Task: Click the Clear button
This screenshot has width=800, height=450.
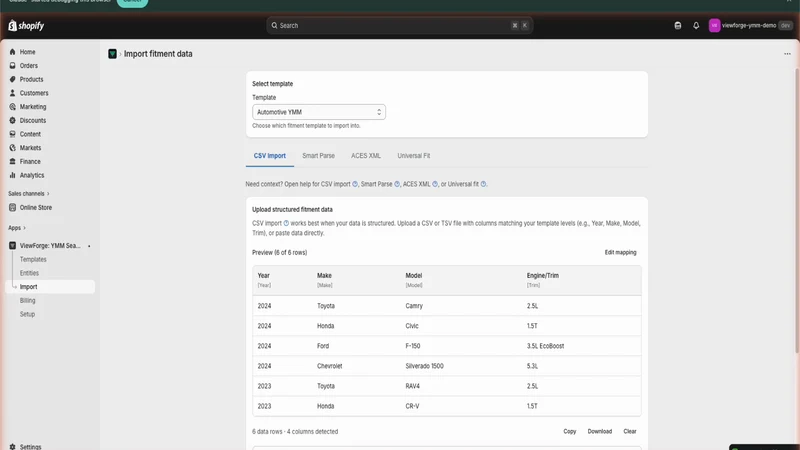Action: coord(630,432)
